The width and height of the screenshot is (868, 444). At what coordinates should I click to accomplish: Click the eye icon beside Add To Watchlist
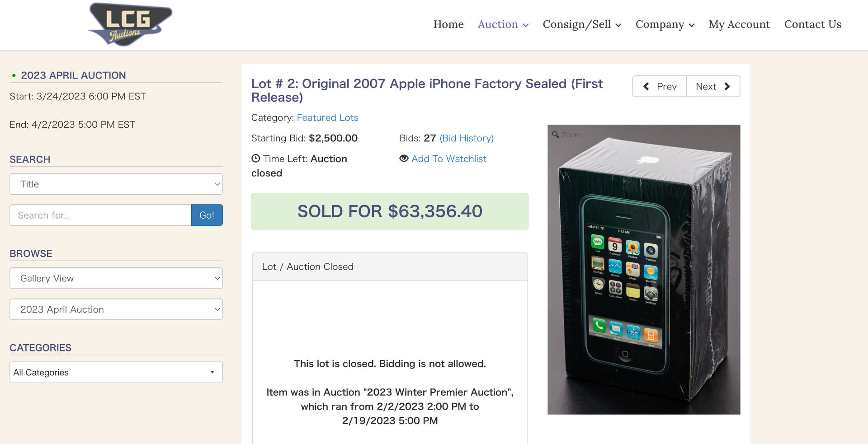404,159
